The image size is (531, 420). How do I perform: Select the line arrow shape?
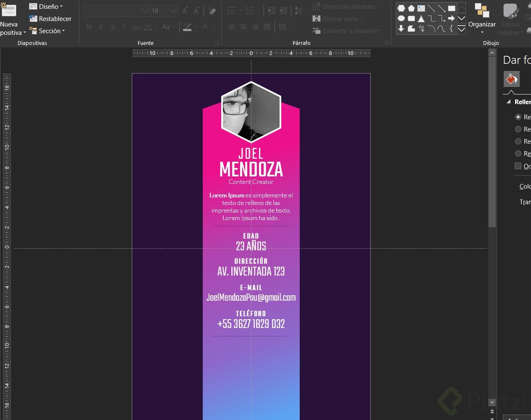pos(442,8)
